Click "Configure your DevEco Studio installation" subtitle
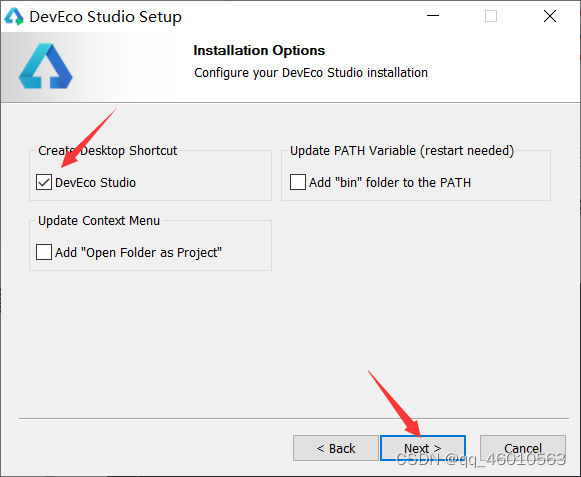The width and height of the screenshot is (581, 477). coord(311,73)
